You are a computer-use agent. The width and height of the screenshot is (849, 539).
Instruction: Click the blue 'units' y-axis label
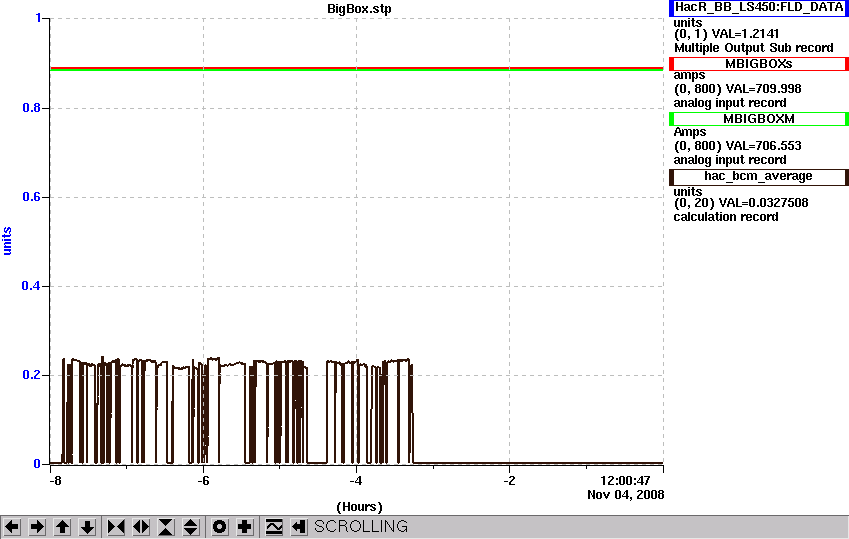[7, 241]
